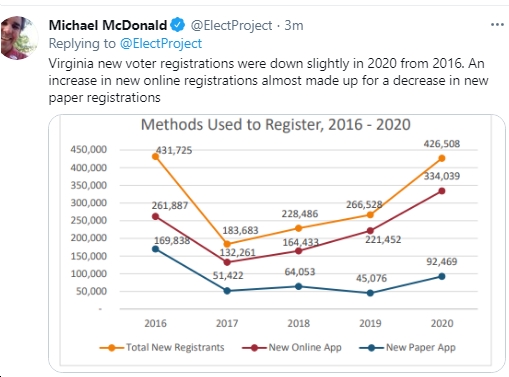Screen dimensions: 509x377
Task: Open the @ElectProject handle beside the name
Action: 231,25
